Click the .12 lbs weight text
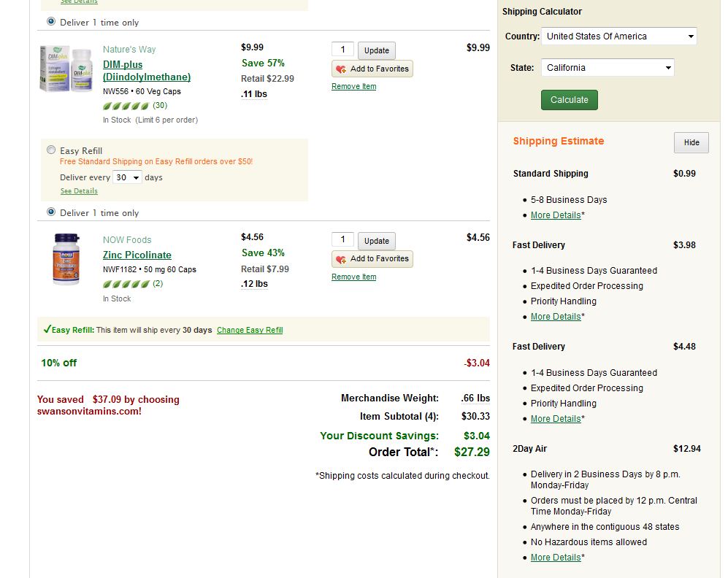This screenshot has width=728, height=578. click(x=254, y=284)
